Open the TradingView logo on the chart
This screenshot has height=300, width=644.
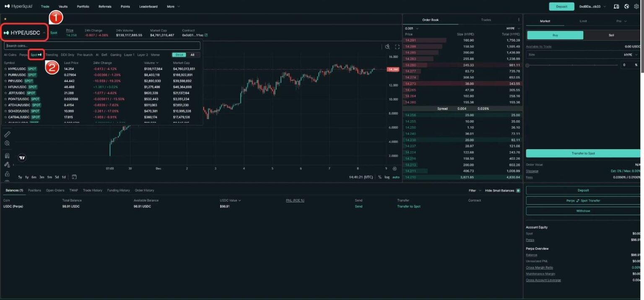click(22, 158)
